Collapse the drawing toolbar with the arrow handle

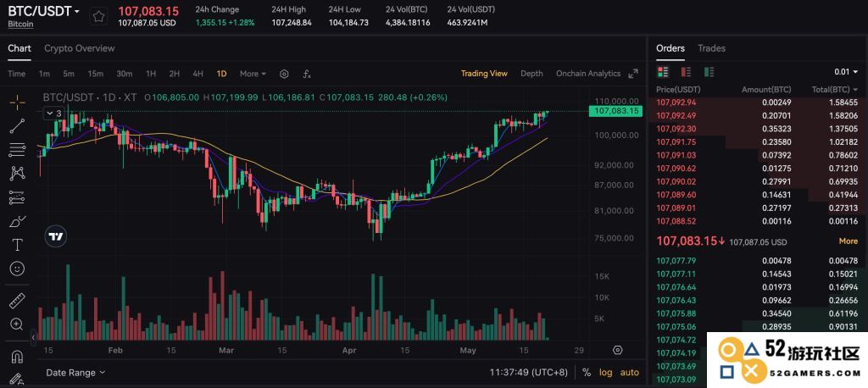[33, 336]
